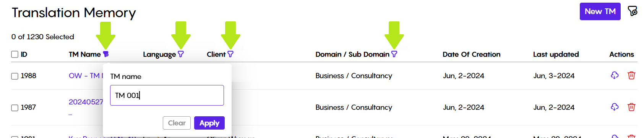Open Domain / Sub Domain filter
This screenshot has height=138, width=644.
(x=394, y=54)
